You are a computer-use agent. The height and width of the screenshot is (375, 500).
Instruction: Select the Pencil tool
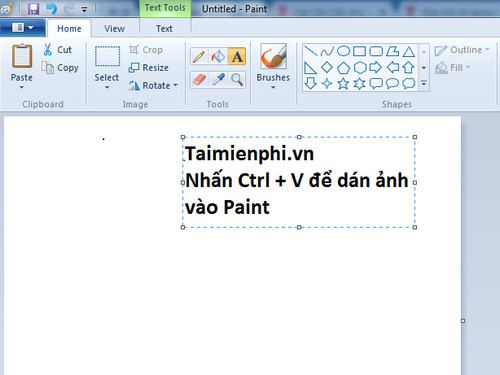(x=199, y=56)
